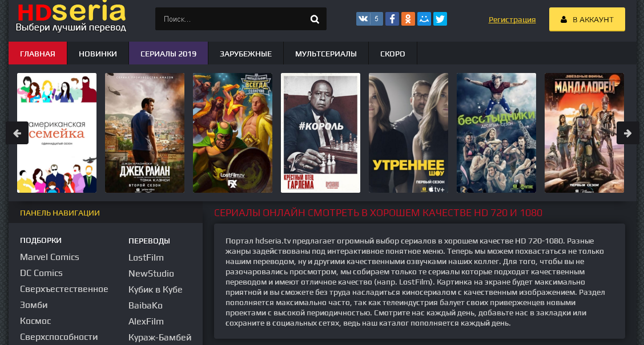
Task: Open the Сверхспособности collection link
Action: point(59,337)
